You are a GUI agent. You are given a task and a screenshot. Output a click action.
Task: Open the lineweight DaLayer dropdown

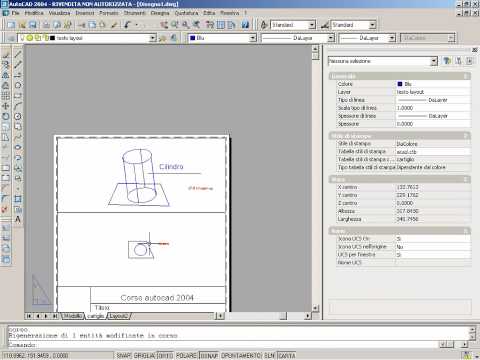tap(392, 38)
